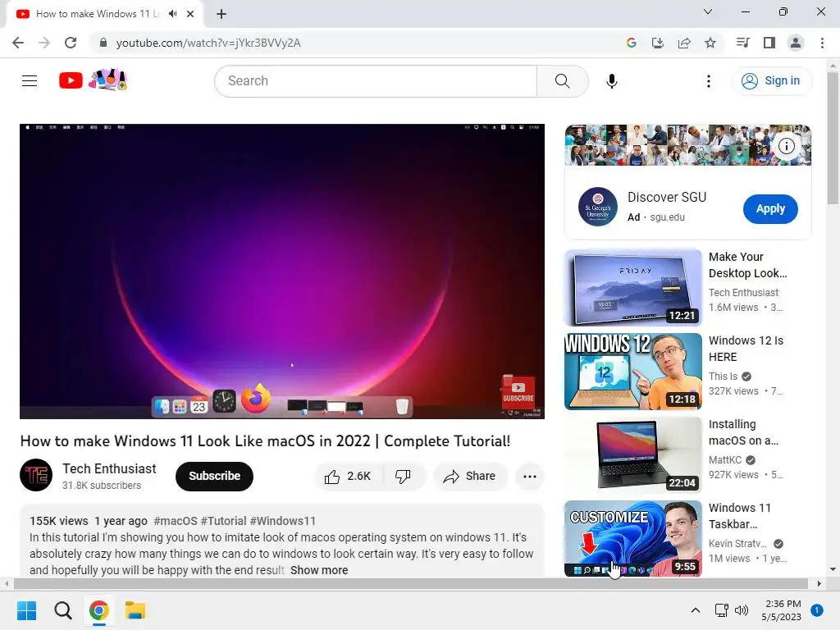The height and width of the screenshot is (630, 840).
Task: Open tab search chevron
Action: [x=708, y=11]
